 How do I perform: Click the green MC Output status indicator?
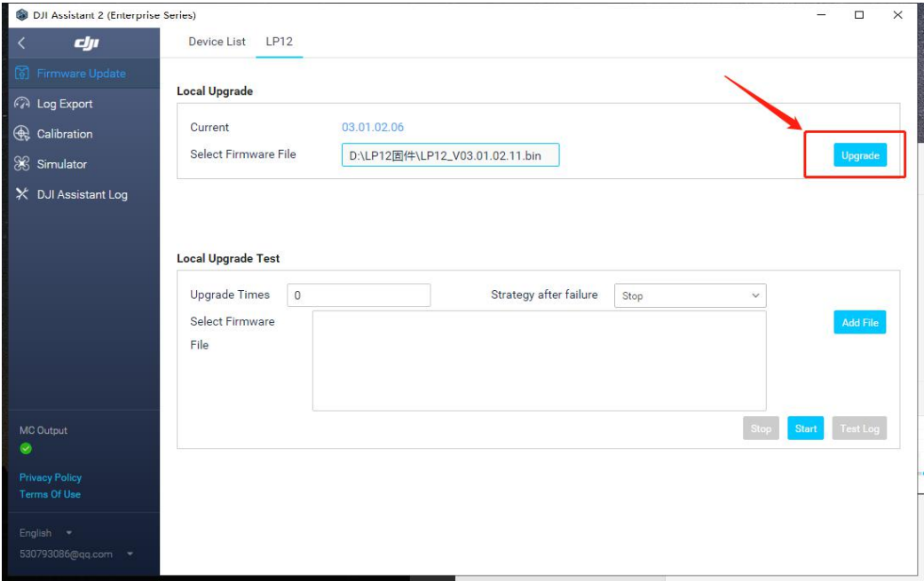(x=25, y=448)
